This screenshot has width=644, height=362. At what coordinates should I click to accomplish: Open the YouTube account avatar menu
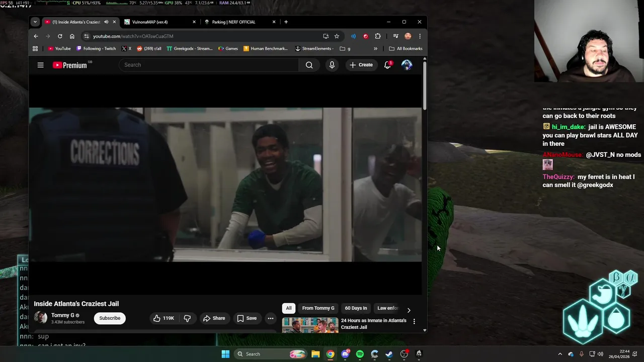[x=407, y=65]
